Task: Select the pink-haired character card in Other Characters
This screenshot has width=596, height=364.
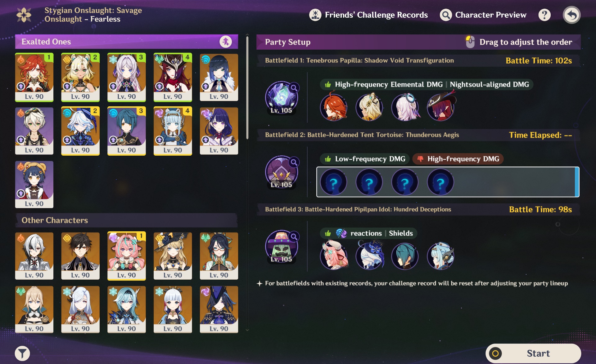Action: coord(126,256)
